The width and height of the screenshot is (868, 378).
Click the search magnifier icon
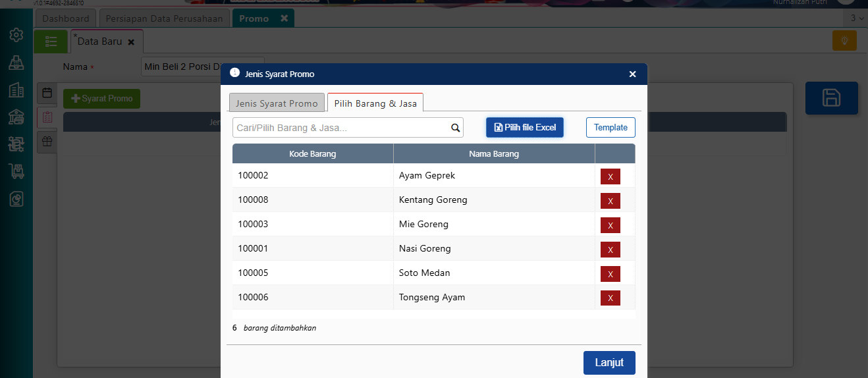(x=456, y=128)
